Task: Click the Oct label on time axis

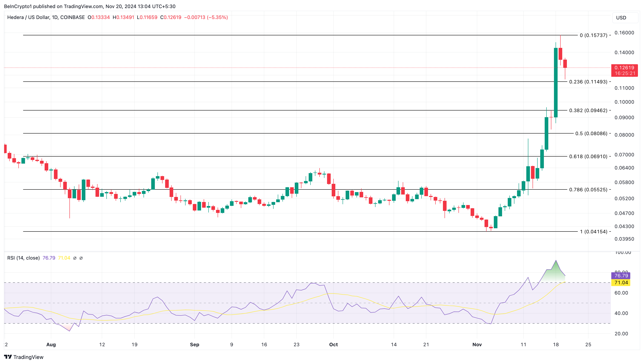Action: pos(333,344)
